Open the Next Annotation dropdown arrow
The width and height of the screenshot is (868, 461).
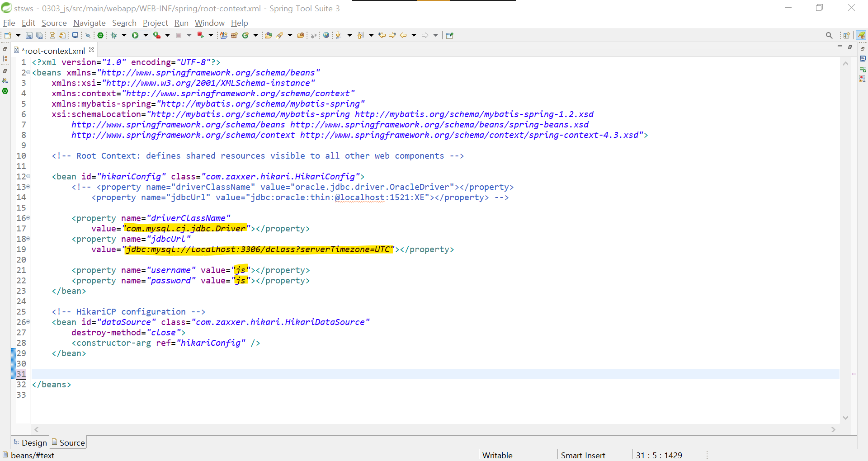click(349, 35)
